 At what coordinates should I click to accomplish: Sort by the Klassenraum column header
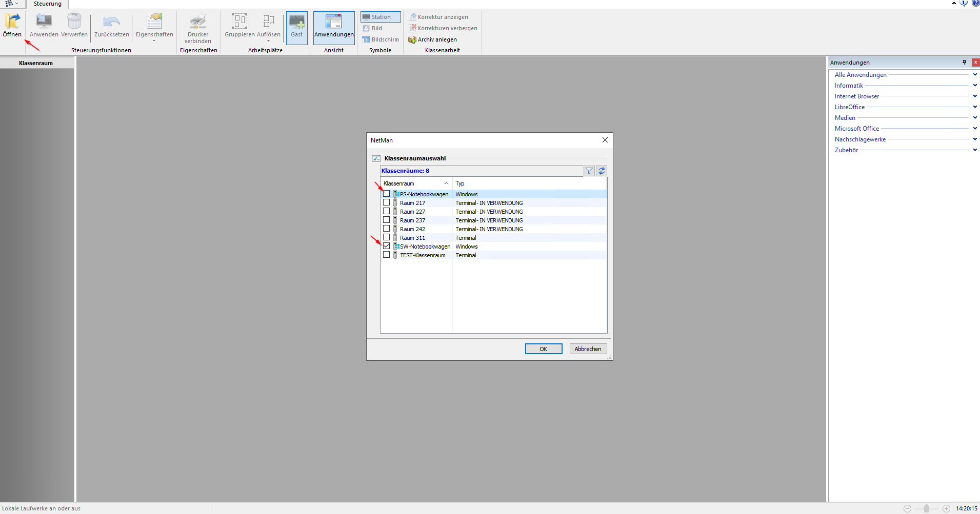click(416, 183)
